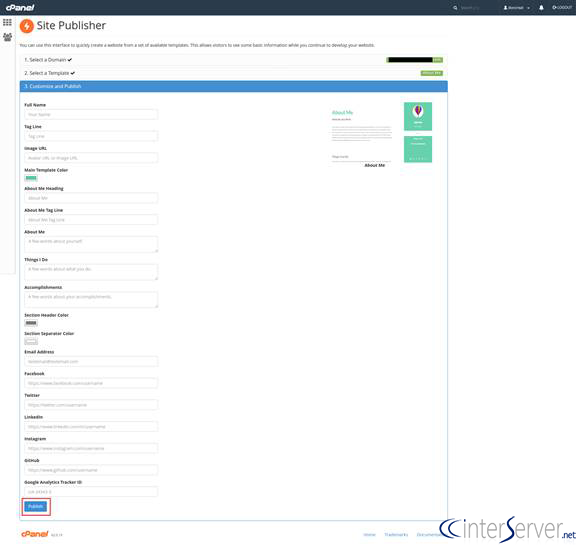This screenshot has height=545, width=576.
Task: Focus the Email Address input field
Action: point(91,361)
